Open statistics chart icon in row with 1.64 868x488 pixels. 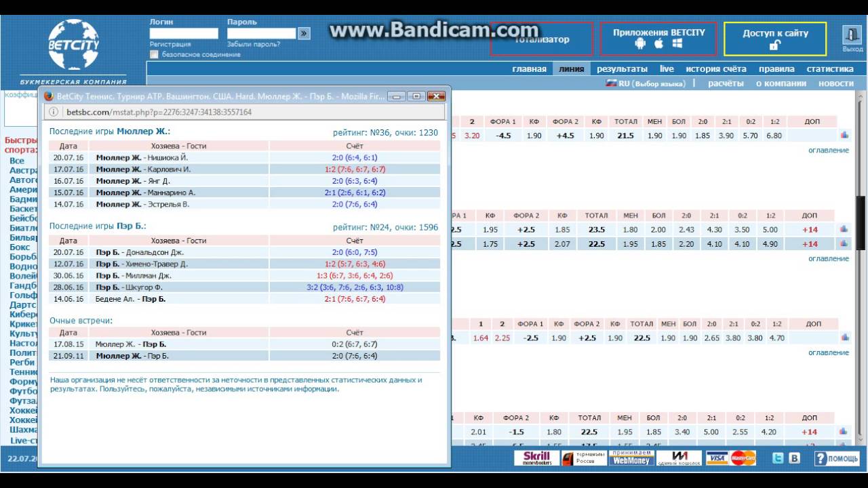coord(844,338)
